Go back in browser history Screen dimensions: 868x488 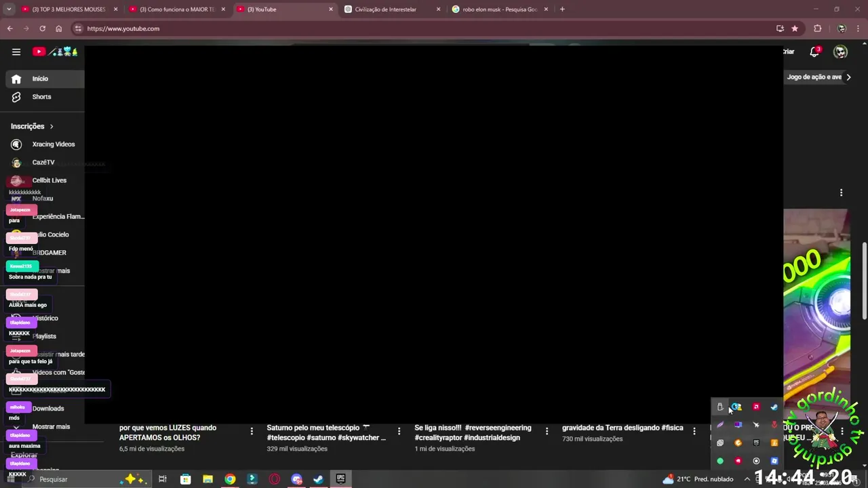(9, 28)
